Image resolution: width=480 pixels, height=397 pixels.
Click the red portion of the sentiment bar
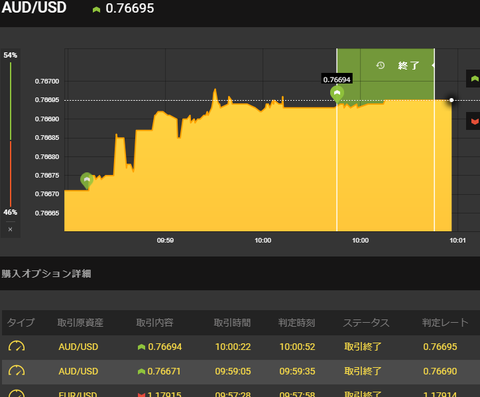pyautogui.click(x=10, y=174)
